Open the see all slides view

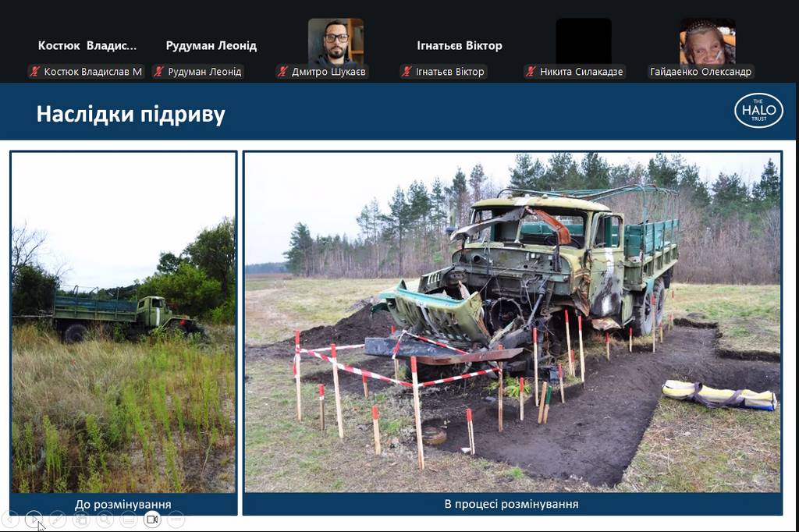click(81, 519)
